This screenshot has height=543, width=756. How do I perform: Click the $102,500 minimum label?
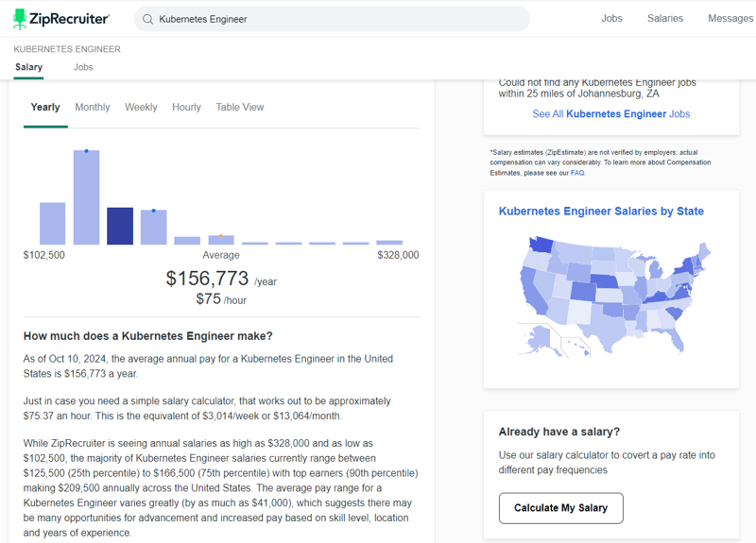(43, 255)
